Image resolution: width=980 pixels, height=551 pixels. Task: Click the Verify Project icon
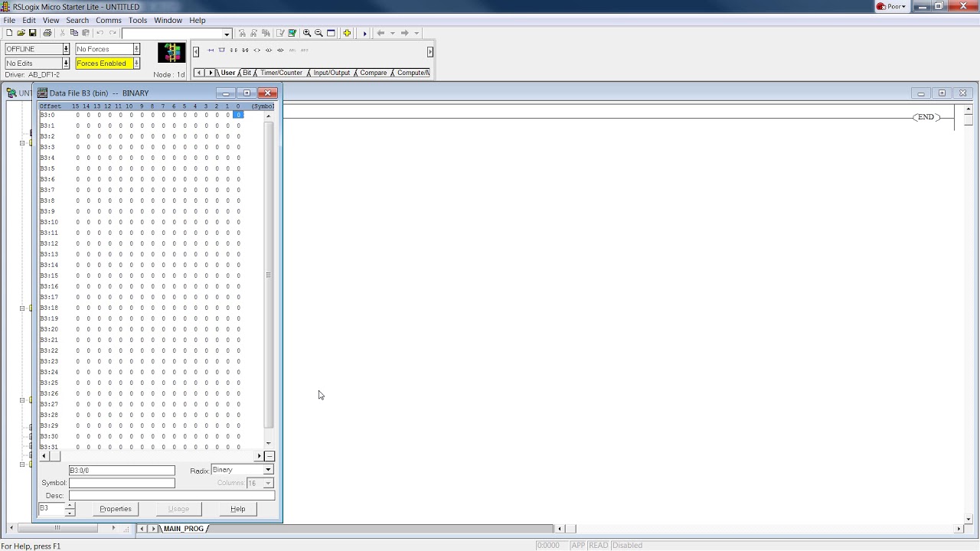click(x=292, y=33)
